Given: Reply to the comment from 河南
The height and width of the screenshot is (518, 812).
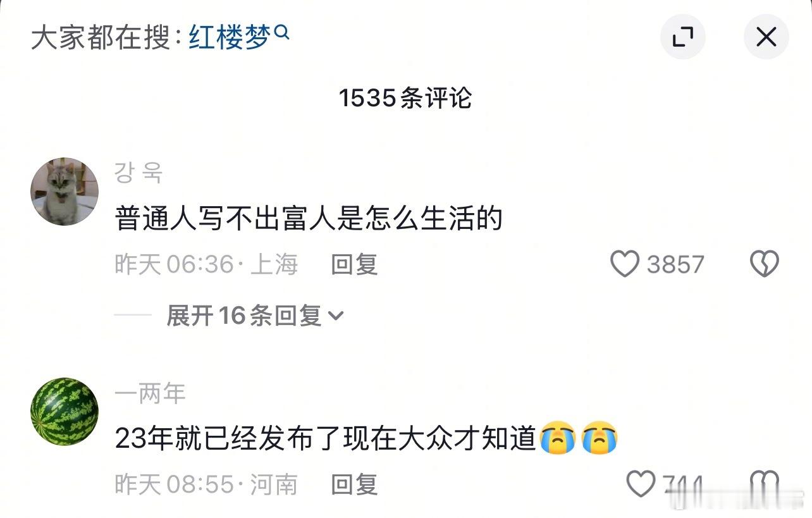Looking at the screenshot, I should tap(354, 484).
